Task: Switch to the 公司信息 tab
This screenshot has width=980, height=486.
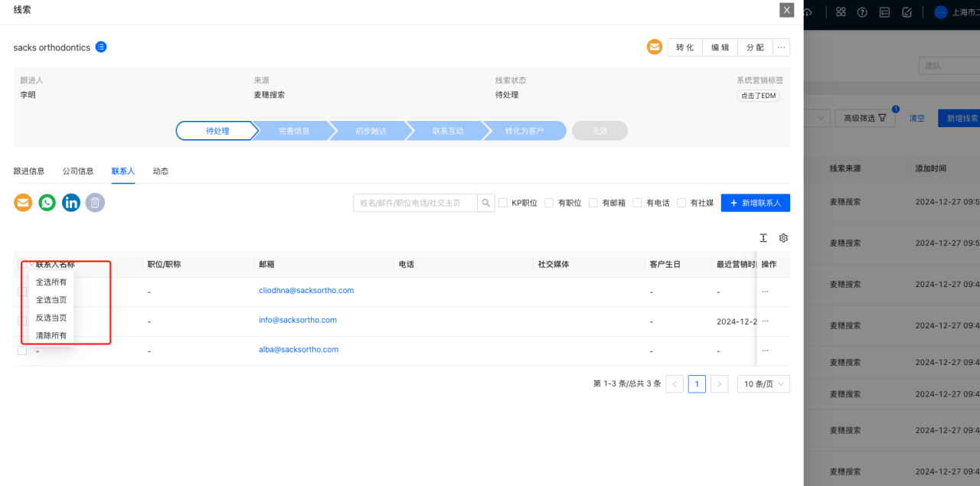Action: [x=78, y=171]
